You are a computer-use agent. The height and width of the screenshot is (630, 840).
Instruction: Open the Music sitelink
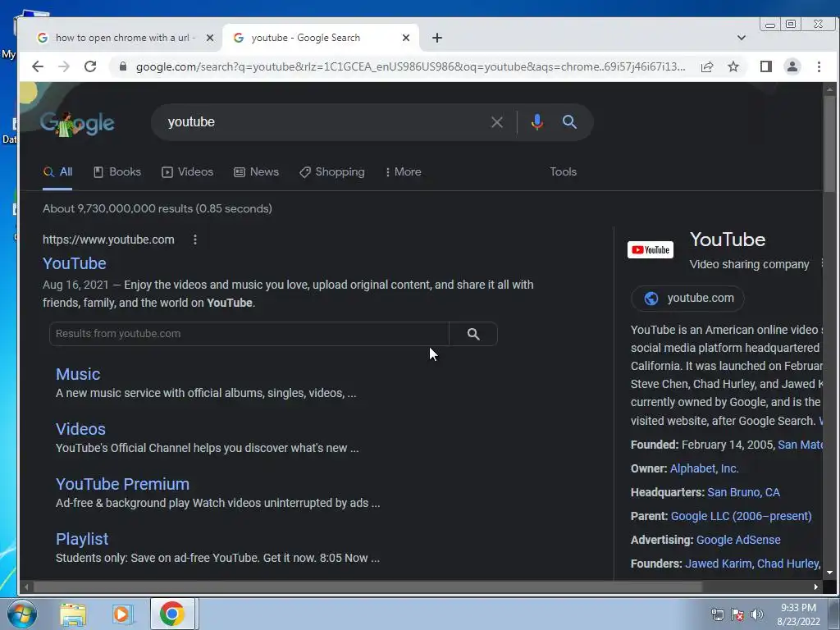pos(78,374)
